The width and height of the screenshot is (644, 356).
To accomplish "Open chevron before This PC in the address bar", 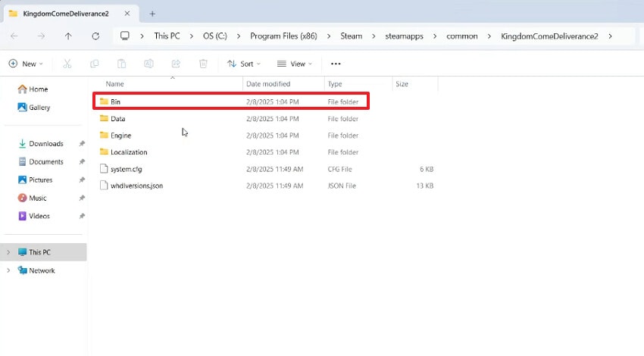I will [x=142, y=36].
